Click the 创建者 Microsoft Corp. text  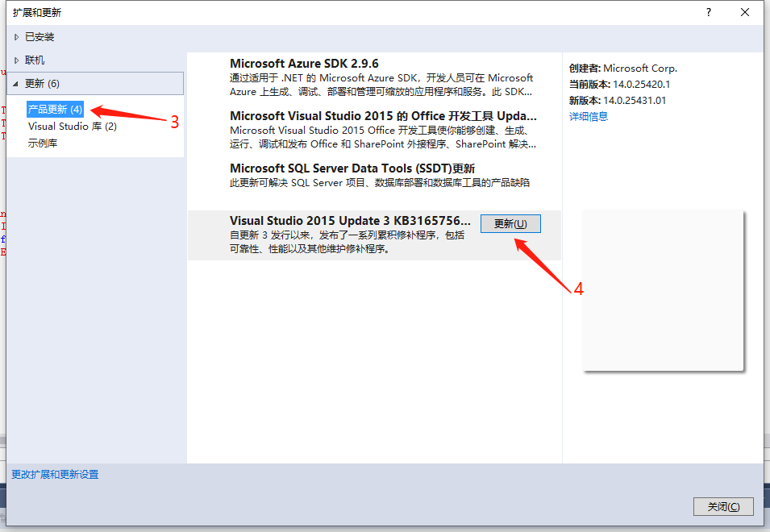pyautogui.click(x=622, y=69)
